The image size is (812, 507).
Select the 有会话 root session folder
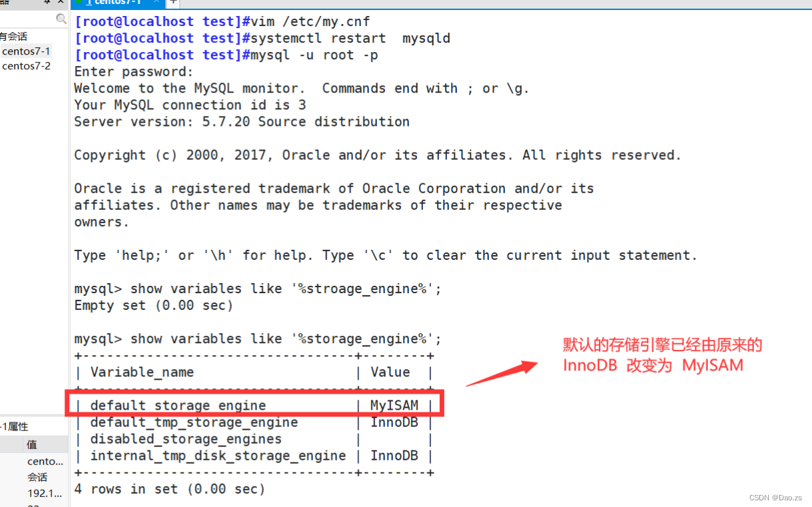[13, 37]
